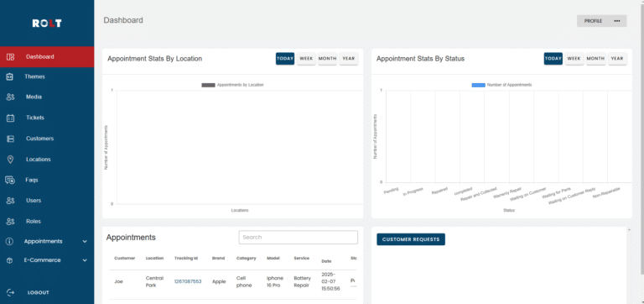644x304 pixels.
Task: Click the Location column header
Action: click(154, 259)
